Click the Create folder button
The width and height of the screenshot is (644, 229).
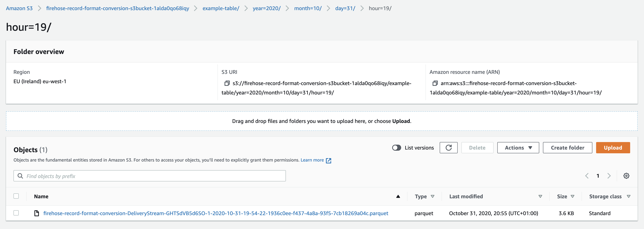click(x=567, y=148)
